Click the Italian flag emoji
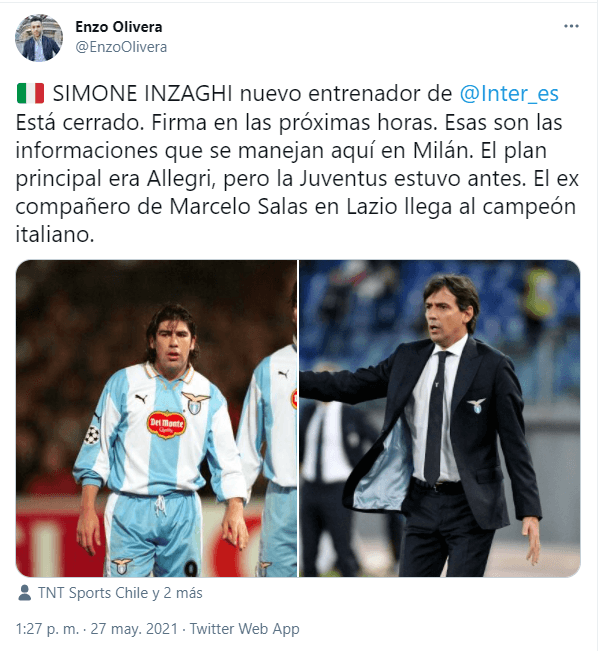The width and height of the screenshot is (598, 651). 30,93
